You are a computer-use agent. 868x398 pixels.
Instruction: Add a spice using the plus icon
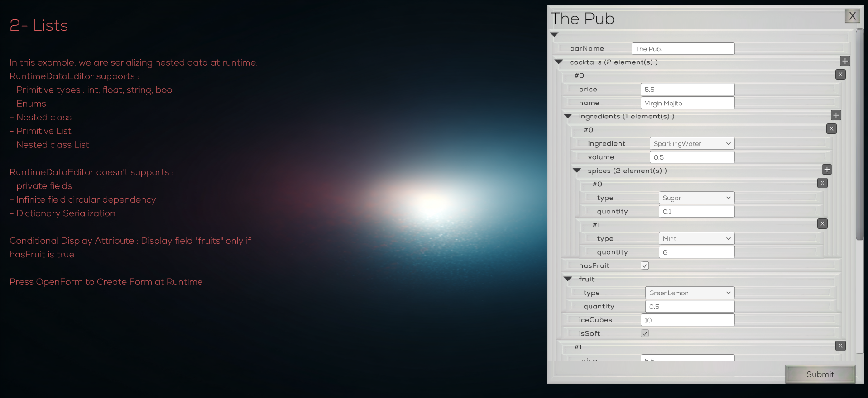click(827, 170)
